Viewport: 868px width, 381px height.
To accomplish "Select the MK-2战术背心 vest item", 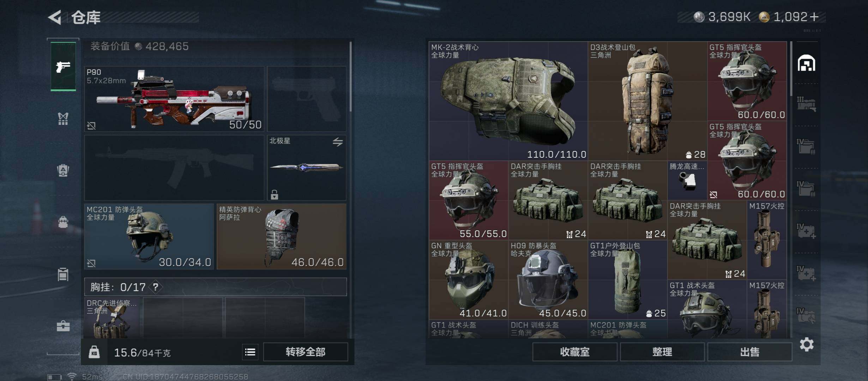I will click(508, 101).
